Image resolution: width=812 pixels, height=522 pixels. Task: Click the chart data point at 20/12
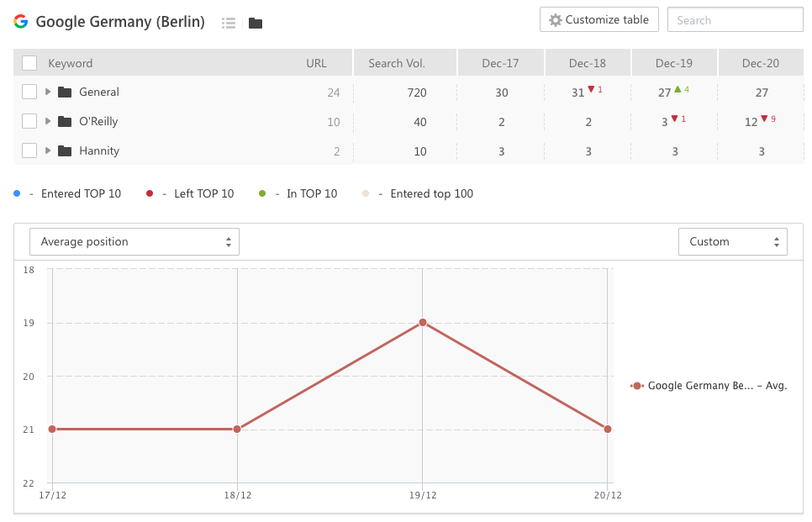tap(608, 430)
